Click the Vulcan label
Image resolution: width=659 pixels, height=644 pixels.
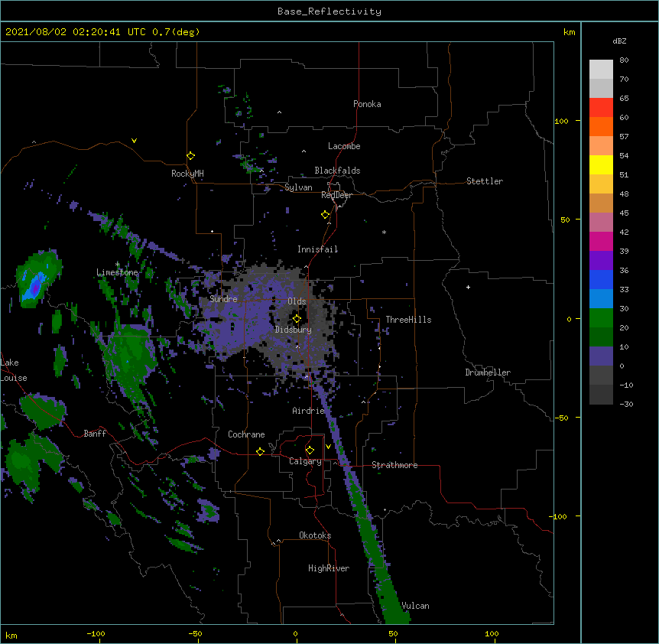pyautogui.click(x=415, y=606)
